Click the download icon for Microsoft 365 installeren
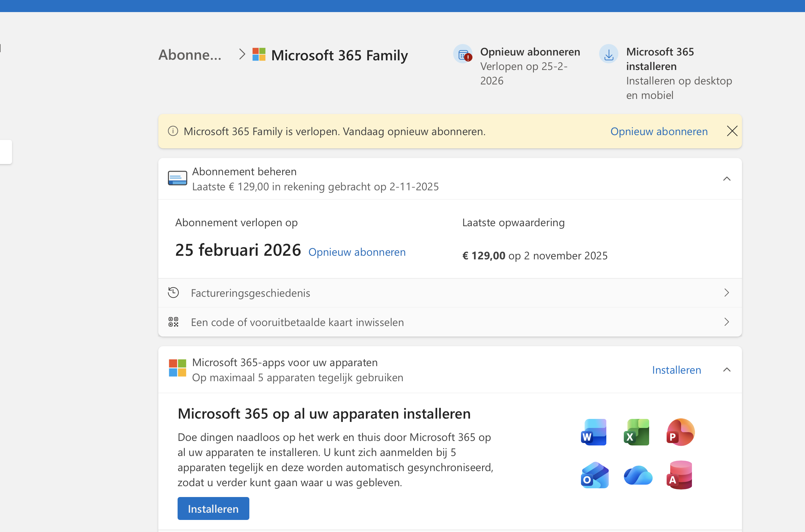Image resolution: width=805 pixels, height=532 pixels. (x=609, y=54)
